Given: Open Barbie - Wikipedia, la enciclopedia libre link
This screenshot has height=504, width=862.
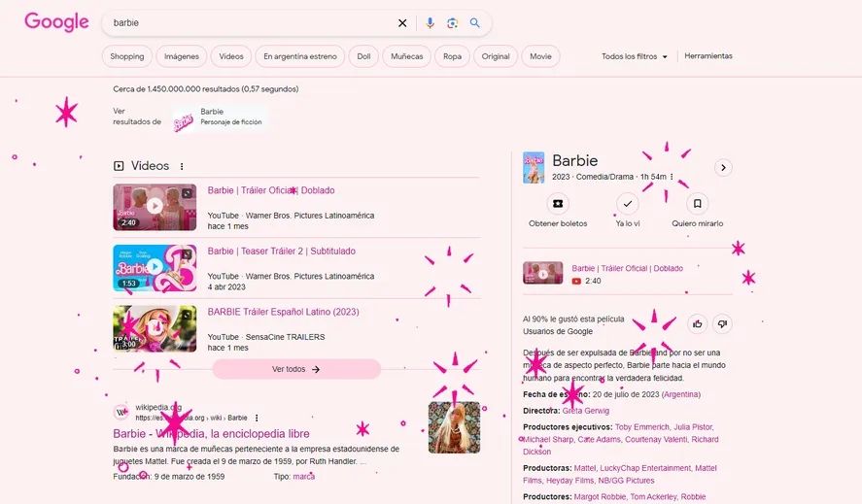Looking at the screenshot, I should point(211,434).
